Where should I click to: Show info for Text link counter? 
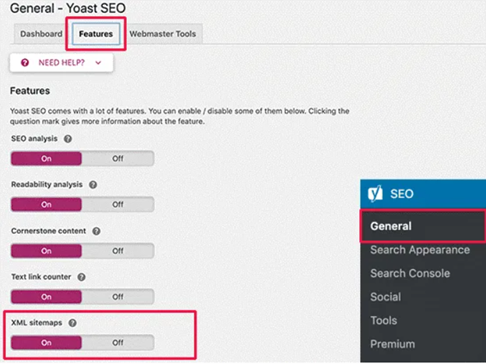tap(81, 277)
